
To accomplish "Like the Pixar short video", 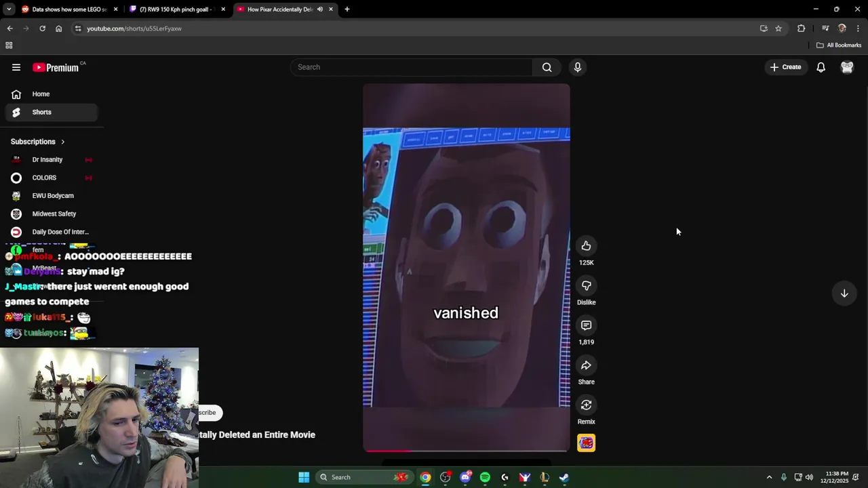I will tap(586, 246).
